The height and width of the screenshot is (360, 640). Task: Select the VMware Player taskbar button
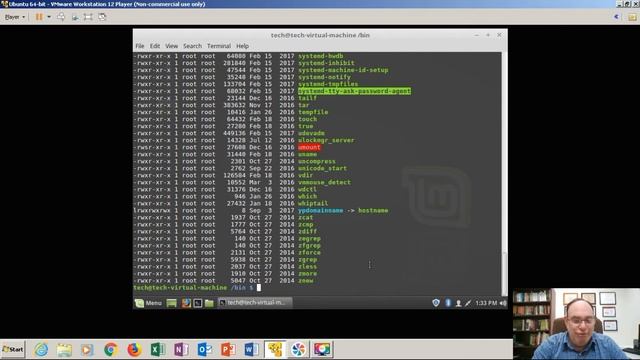pos(275,349)
